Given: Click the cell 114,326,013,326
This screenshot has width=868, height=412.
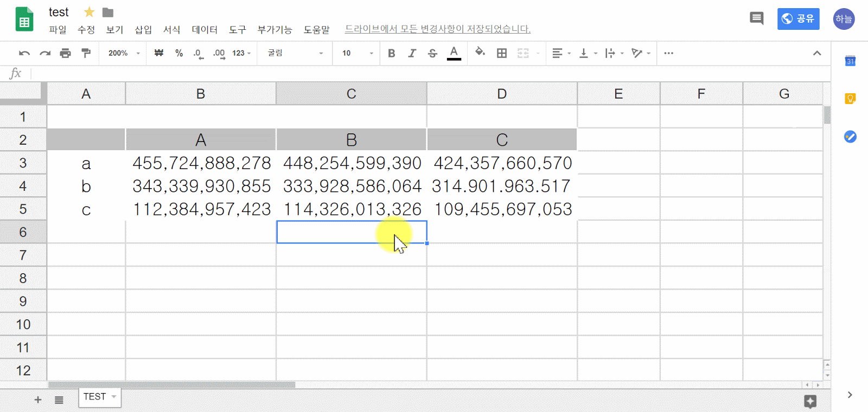Looking at the screenshot, I should (x=352, y=209).
